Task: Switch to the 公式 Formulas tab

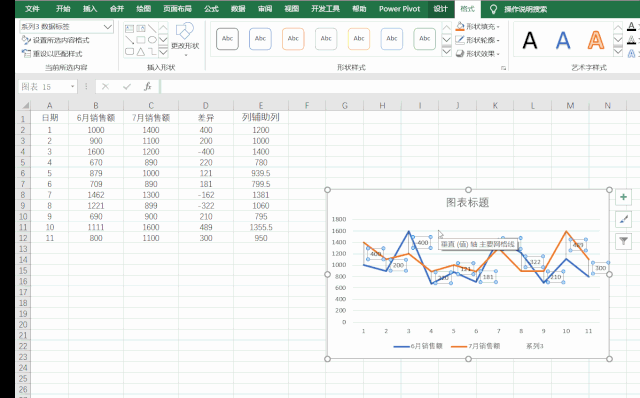Action: tap(211, 9)
